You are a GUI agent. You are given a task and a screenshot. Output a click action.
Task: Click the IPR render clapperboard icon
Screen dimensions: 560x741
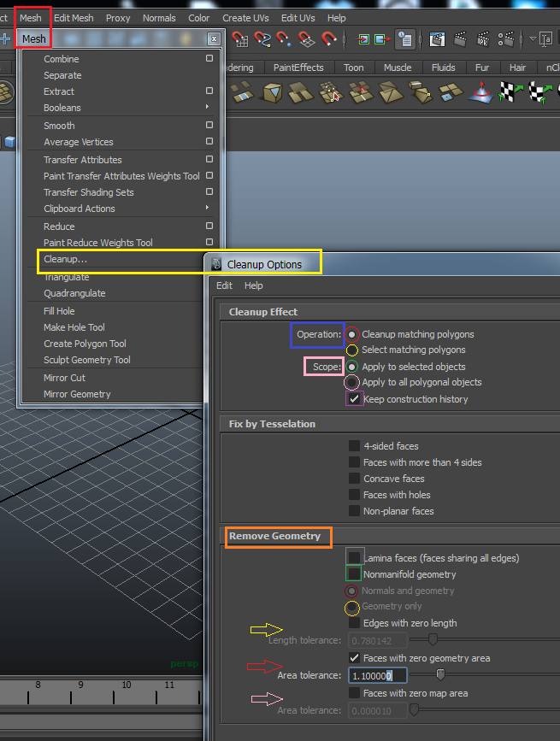[483, 39]
